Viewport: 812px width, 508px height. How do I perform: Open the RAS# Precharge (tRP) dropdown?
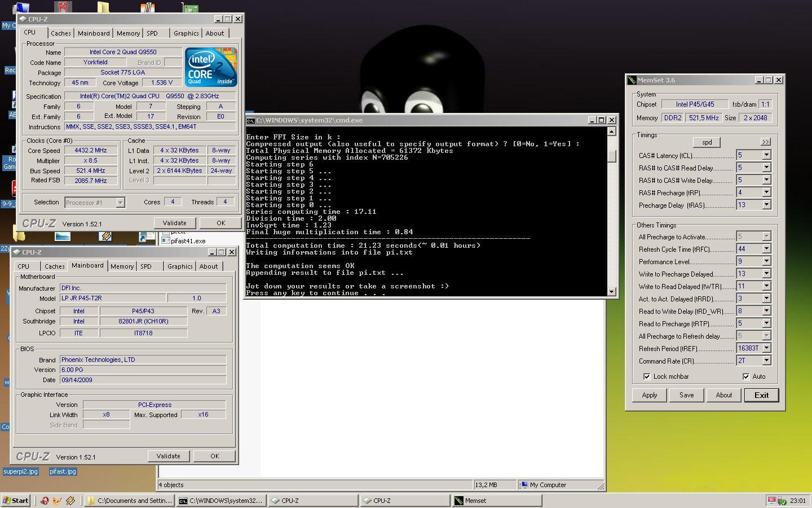pos(766,192)
